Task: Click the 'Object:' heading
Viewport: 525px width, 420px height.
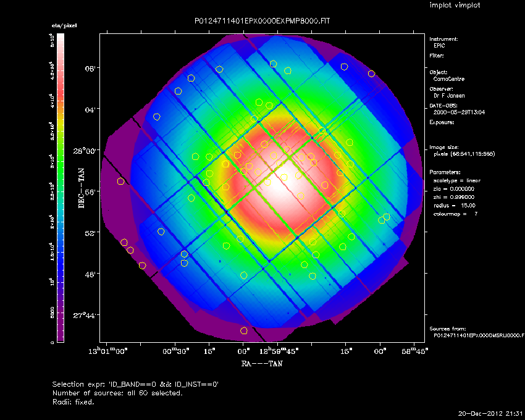Action: coord(439,72)
